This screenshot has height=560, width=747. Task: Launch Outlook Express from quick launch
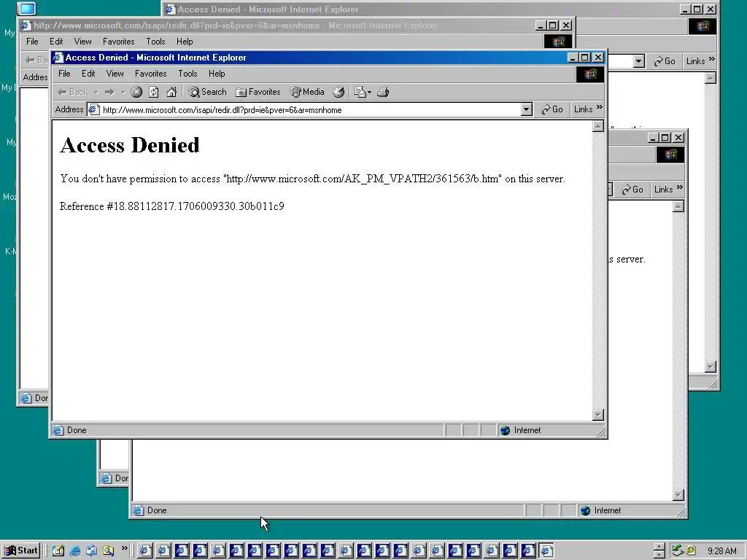(91, 551)
